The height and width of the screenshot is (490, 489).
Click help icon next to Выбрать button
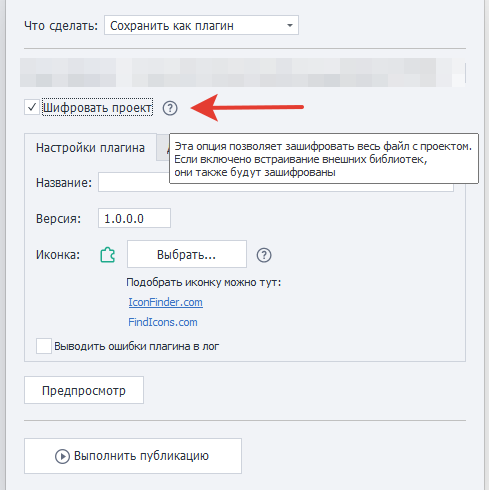tap(264, 255)
